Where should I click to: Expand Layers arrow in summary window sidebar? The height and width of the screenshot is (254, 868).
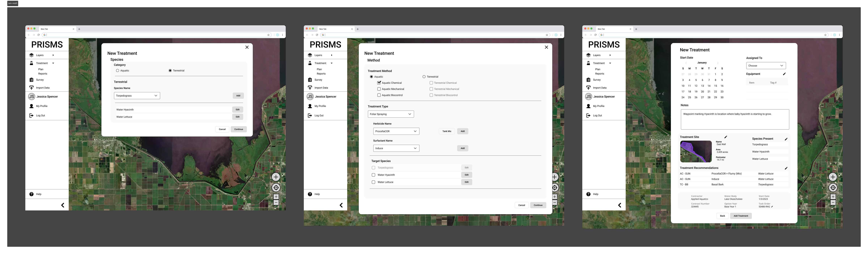pyautogui.click(x=610, y=55)
